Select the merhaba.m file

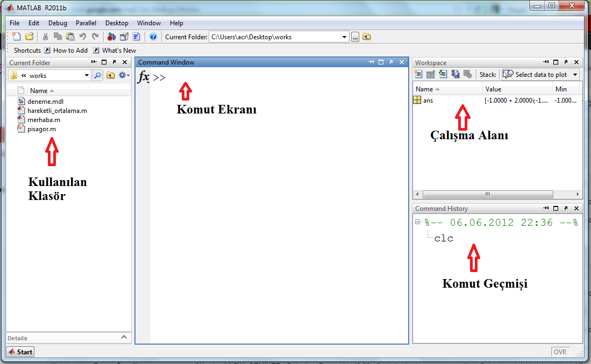[x=44, y=120]
